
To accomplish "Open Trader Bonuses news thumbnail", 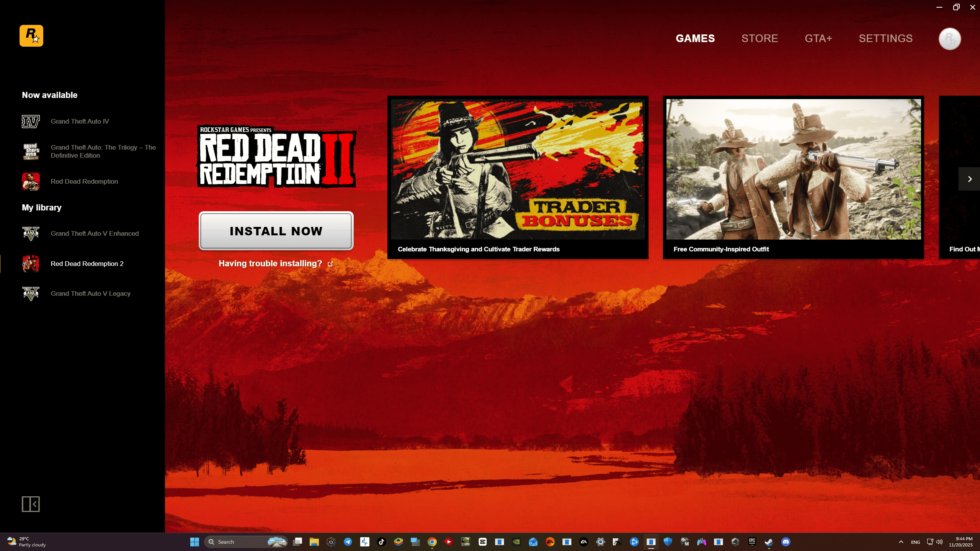I will (518, 170).
